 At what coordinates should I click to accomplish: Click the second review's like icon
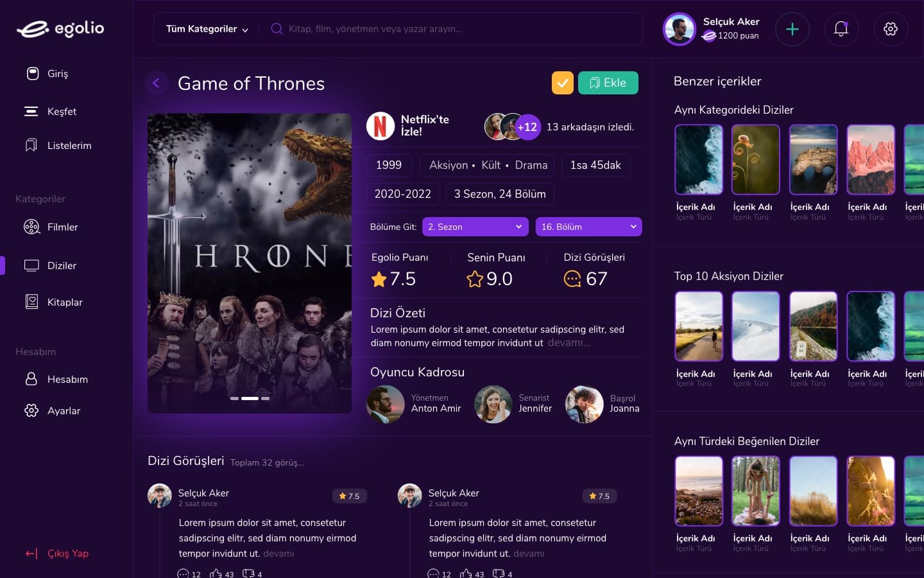click(466, 574)
